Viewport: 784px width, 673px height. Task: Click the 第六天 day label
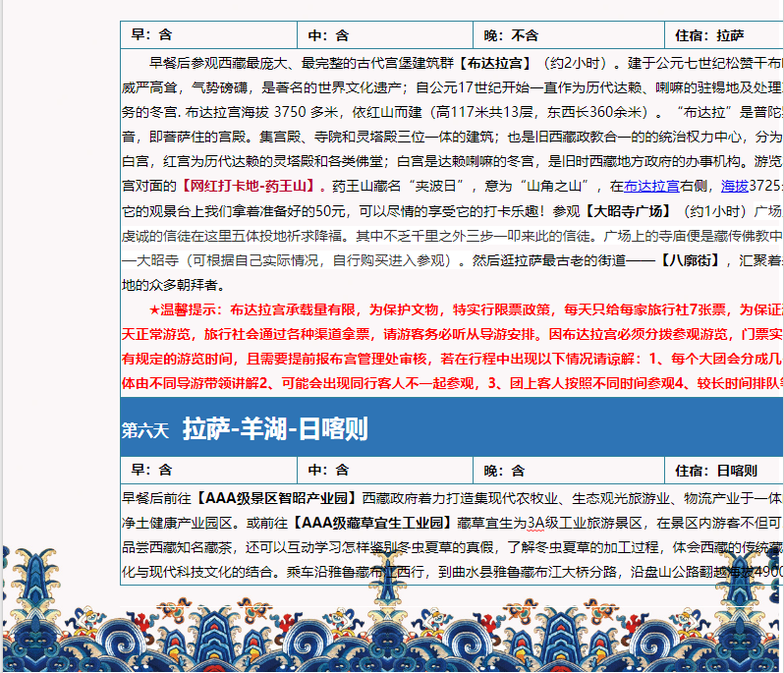[145, 430]
